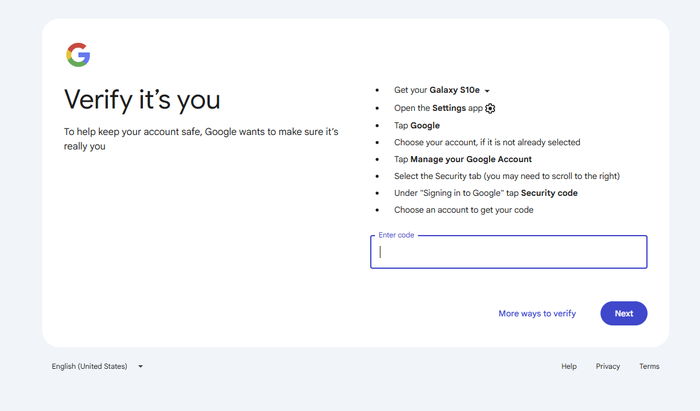Click the 'Verify it's you' heading
The width and height of the screenshot is (700, 411).
142,100
